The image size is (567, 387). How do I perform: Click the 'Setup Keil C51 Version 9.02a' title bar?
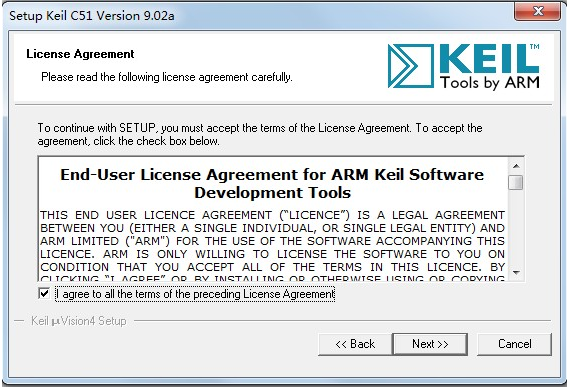click(x=92, y=16)
